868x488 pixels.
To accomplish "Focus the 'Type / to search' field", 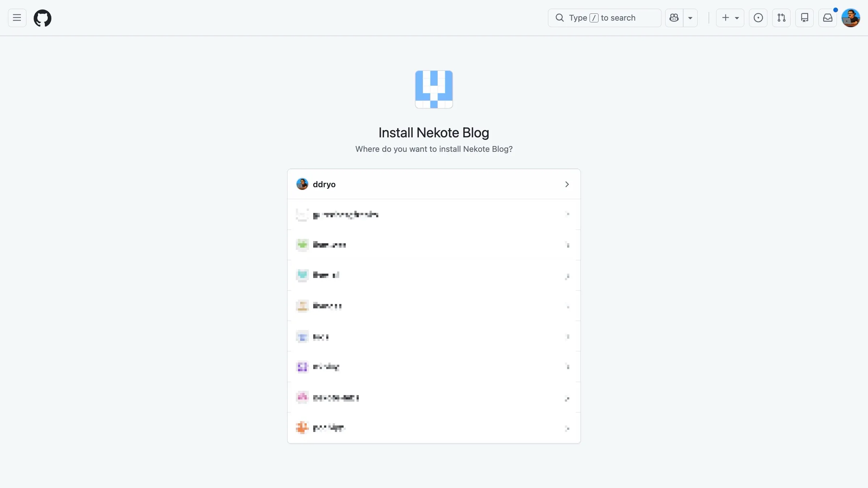I will coord(604,18).
